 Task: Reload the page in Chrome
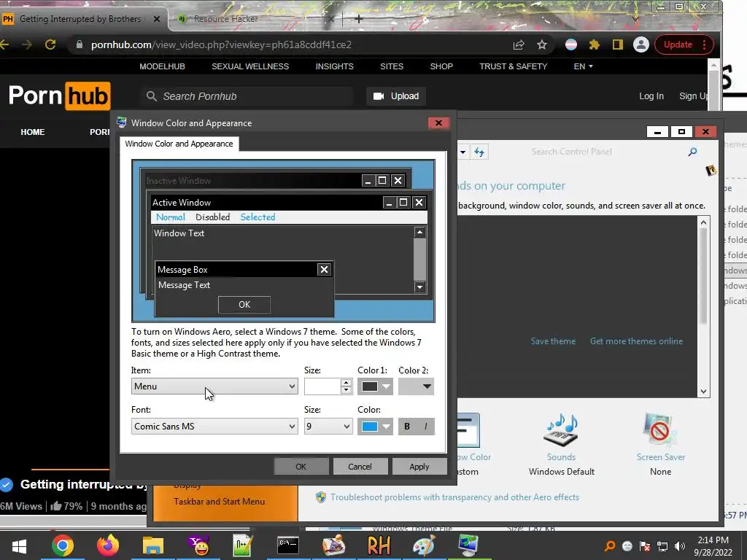tap(50, 44)
